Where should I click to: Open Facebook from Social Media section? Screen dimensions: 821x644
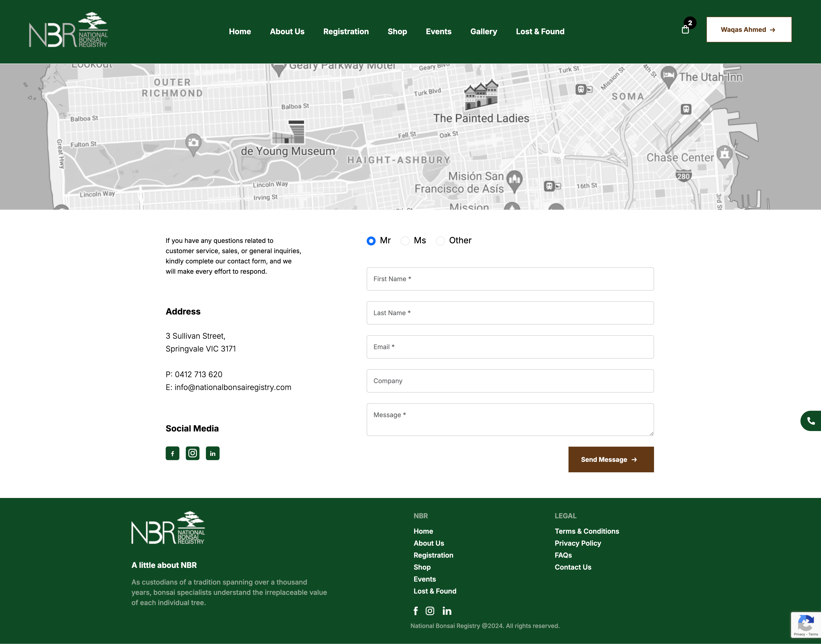(x=172, y=453)
